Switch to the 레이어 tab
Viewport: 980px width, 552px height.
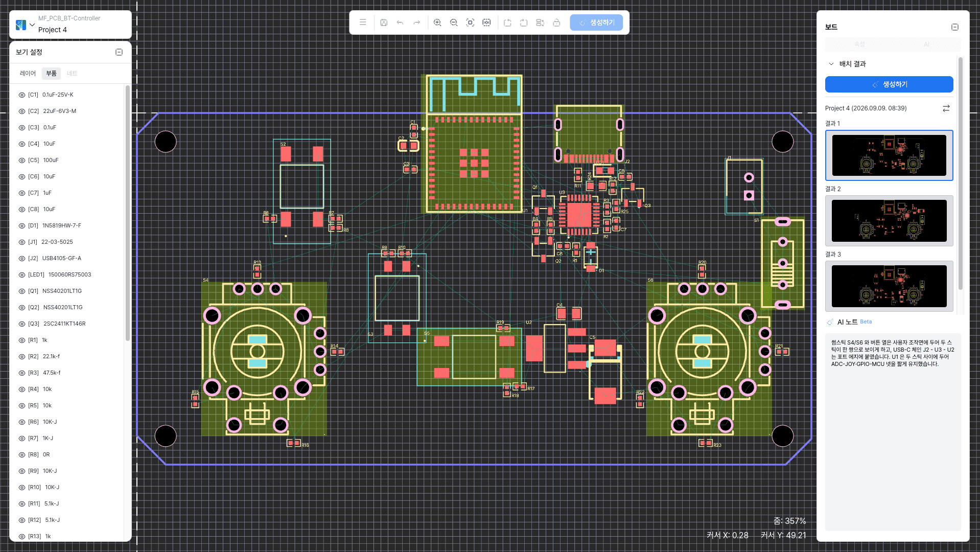click(x=28, y=74)
